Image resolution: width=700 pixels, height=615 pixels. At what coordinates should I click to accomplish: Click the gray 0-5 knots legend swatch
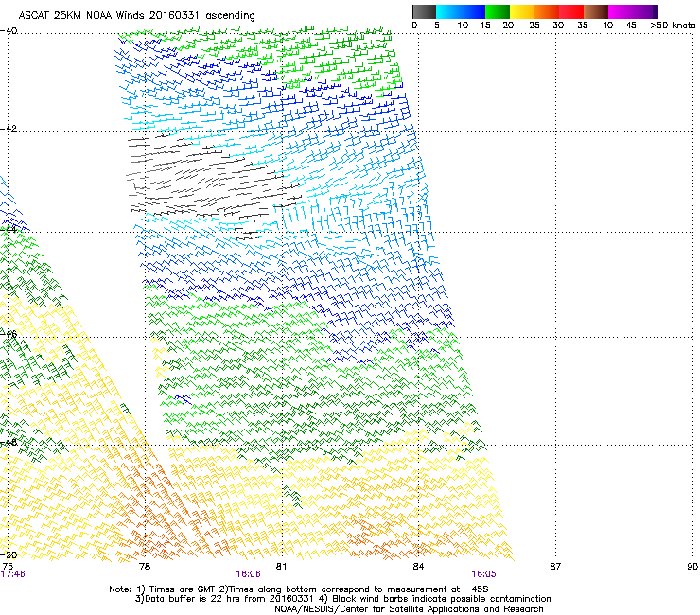(424, 11)
